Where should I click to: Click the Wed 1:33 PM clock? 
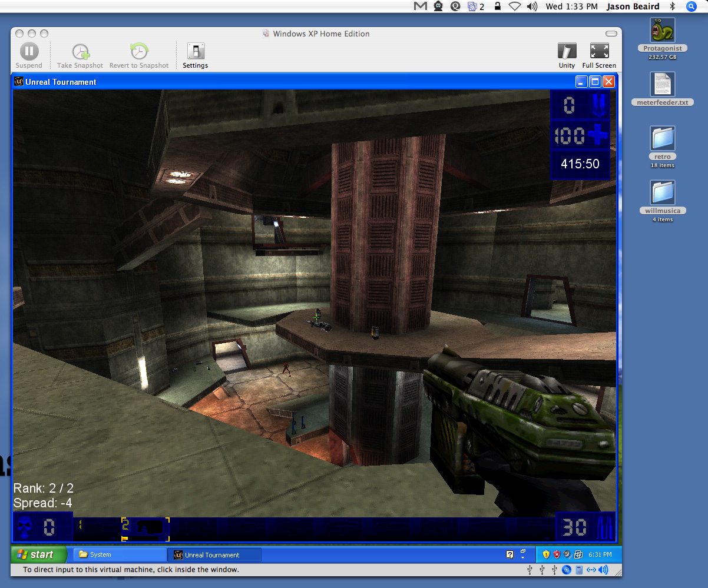tap(571, 6)
